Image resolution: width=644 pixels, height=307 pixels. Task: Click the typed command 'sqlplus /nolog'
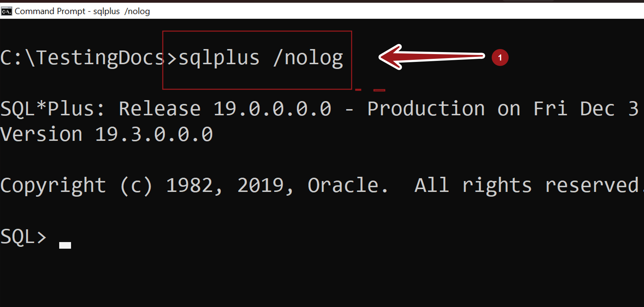(x=261, y=58)
